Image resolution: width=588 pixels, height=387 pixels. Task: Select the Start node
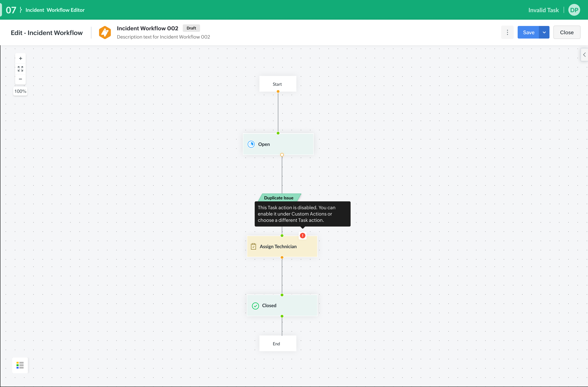[x=277, y=84]
